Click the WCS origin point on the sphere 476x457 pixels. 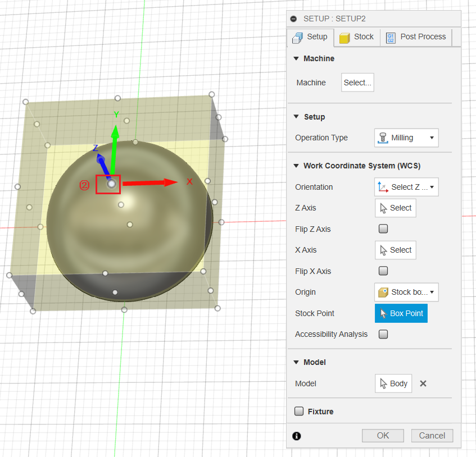point(111,183)
